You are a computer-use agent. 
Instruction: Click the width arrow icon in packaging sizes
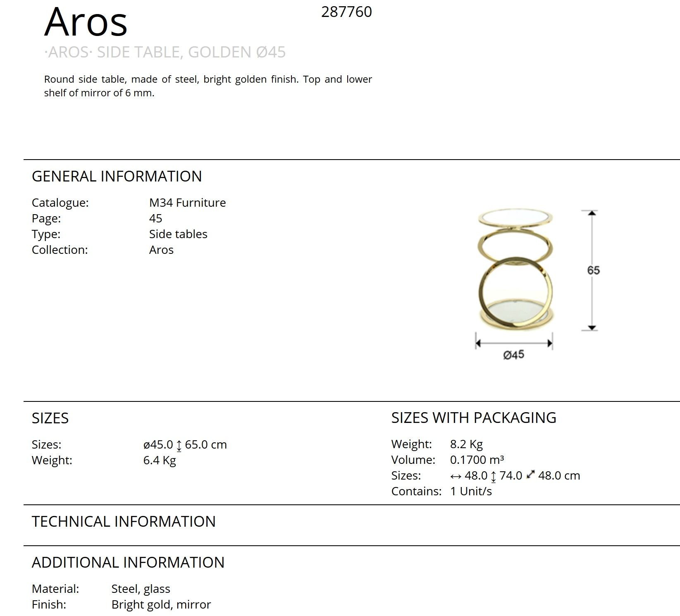pos(456,476)
